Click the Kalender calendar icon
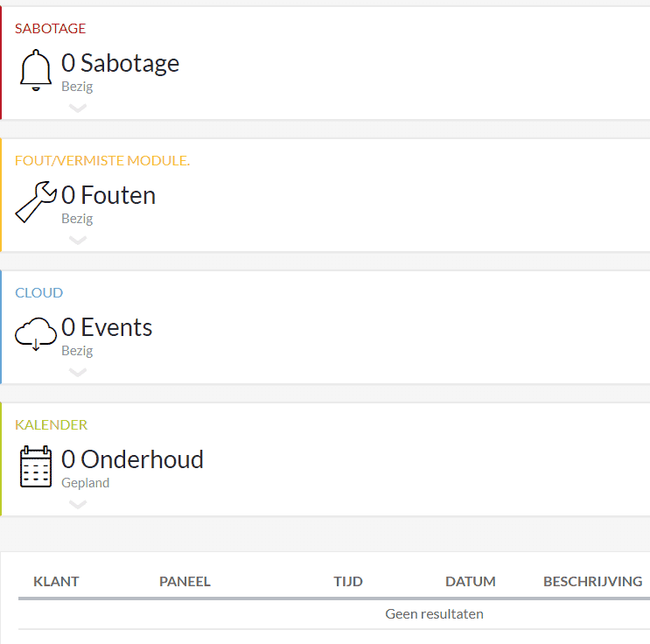Screen dimensions: 650x644 pyautogui.click(x=36, y=466)
